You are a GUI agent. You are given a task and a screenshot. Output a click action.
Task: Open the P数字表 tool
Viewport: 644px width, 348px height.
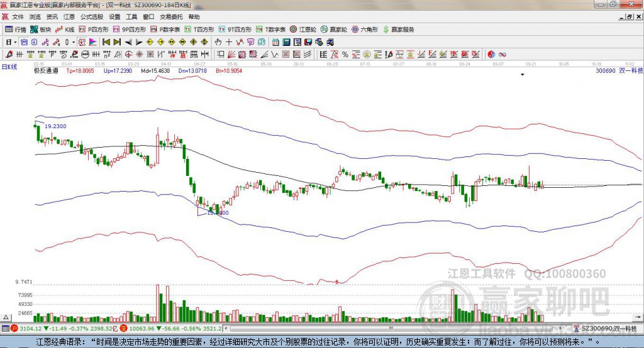(x=165, y=30)
